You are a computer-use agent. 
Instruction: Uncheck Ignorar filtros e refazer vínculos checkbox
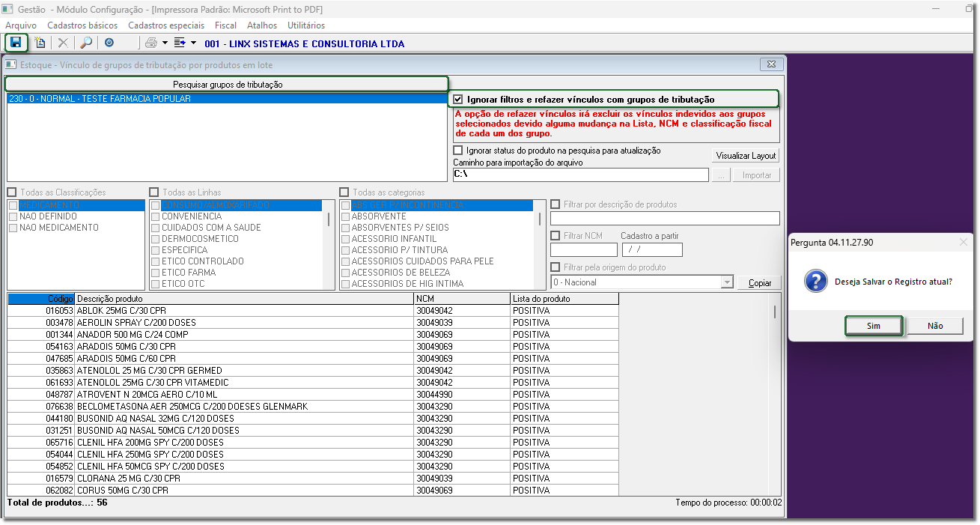click(458, 99)
